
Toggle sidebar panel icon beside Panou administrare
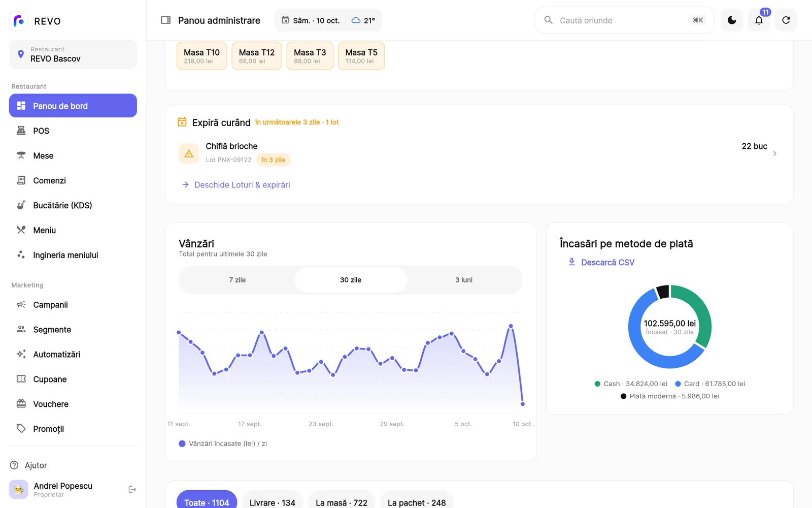point(166,20)
